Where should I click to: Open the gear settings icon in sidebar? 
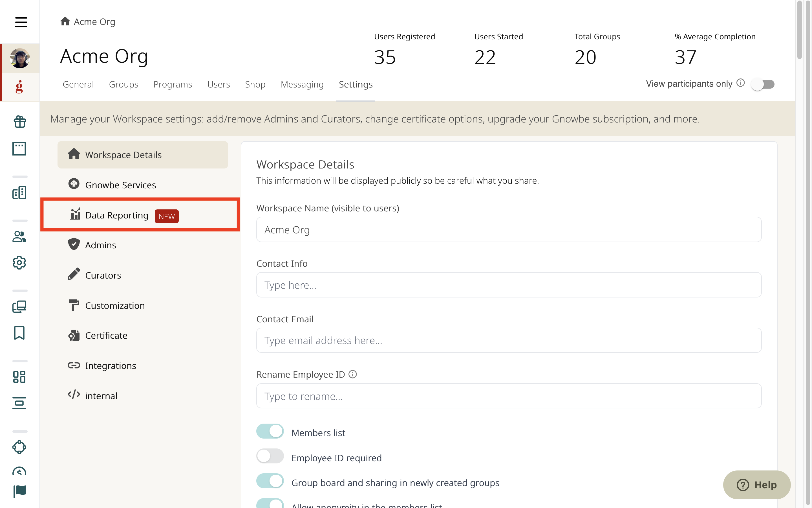[x=19, y=263]
